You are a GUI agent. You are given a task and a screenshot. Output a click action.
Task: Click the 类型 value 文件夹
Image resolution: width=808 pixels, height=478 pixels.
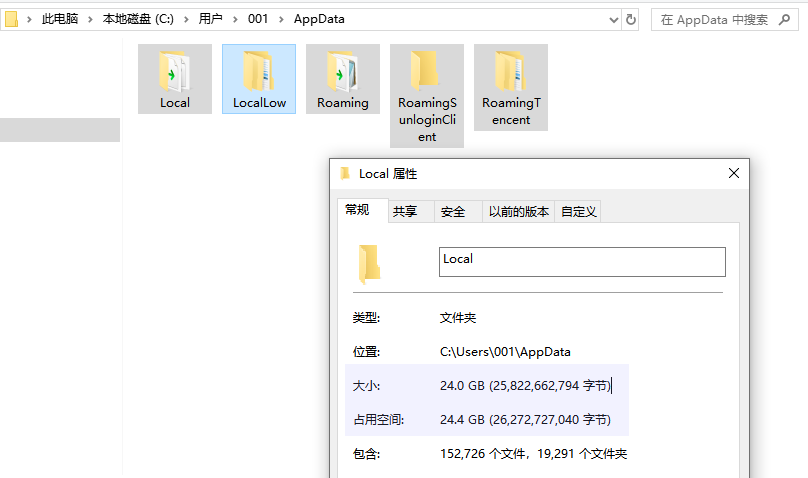458,318
